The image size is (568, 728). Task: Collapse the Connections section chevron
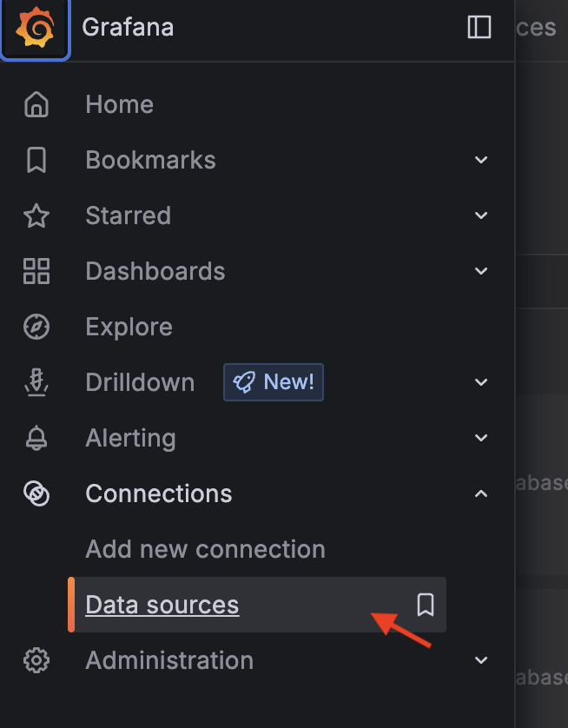[x=481, y=494]
